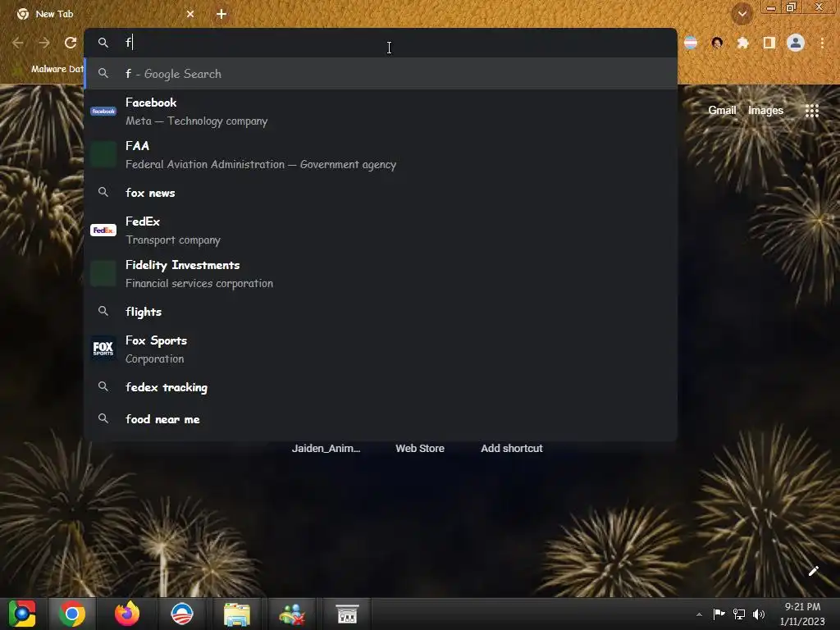Click the customize page pencil icon

[813, 571]
